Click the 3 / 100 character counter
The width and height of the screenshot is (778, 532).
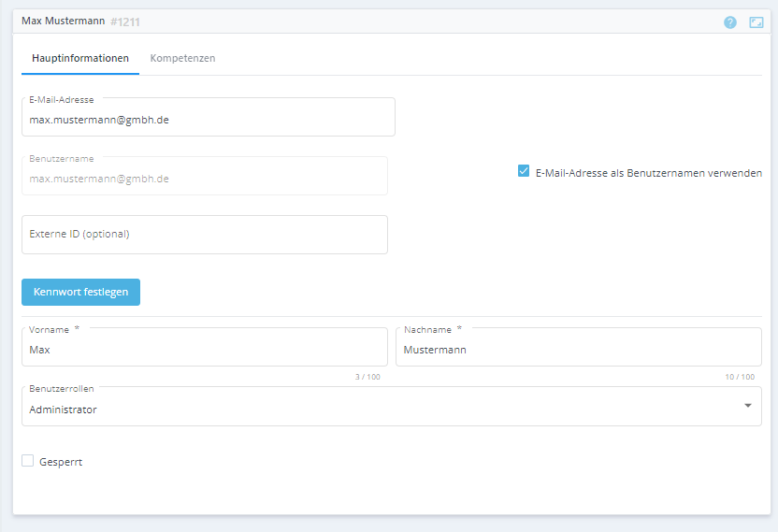(367, 377)
